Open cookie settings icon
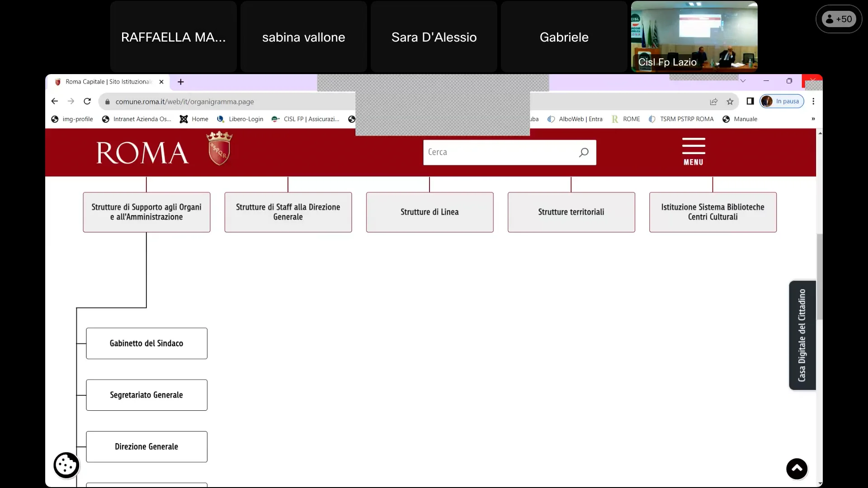The height and width of the screenshot is (488, 868). 66,465
